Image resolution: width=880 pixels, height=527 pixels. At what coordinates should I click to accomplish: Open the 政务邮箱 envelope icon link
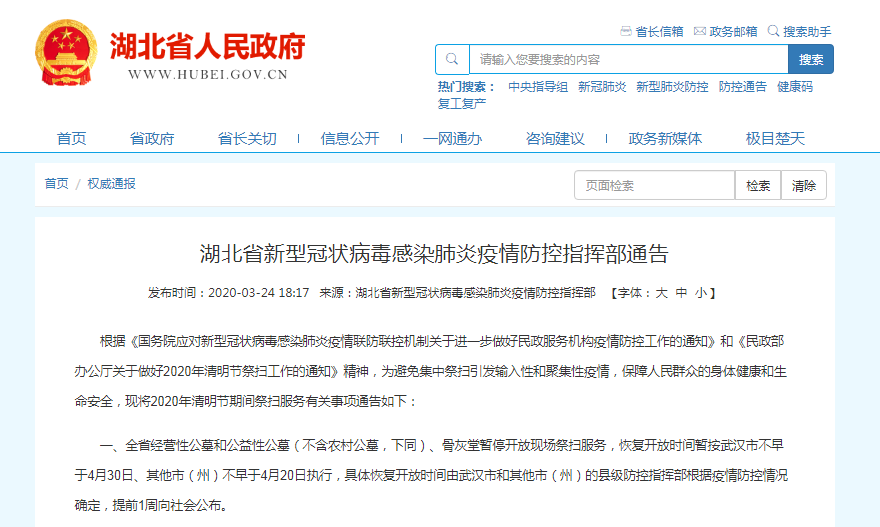(700, 32)
